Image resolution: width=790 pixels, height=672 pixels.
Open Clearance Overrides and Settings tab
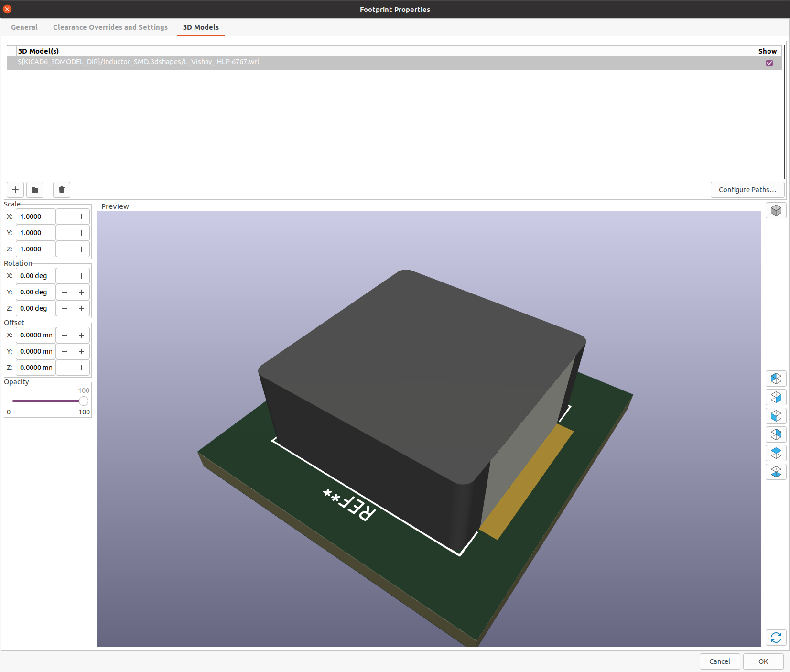pos(110,27)
